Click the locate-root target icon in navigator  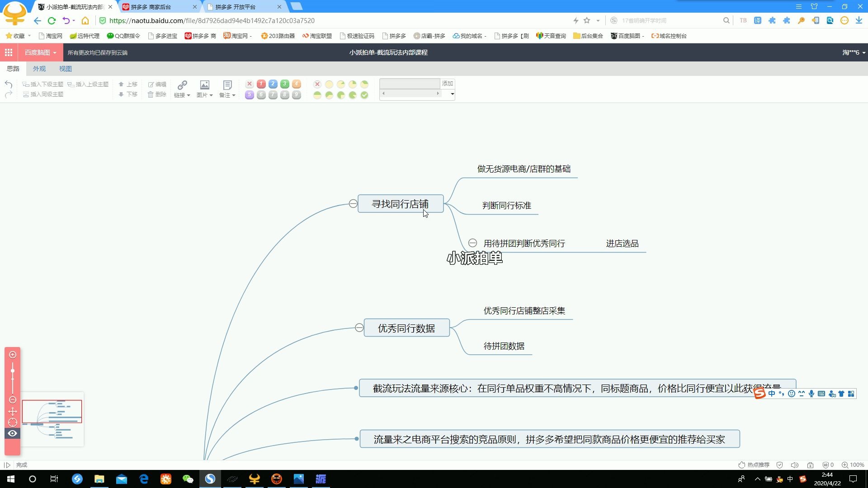(13, 422)
